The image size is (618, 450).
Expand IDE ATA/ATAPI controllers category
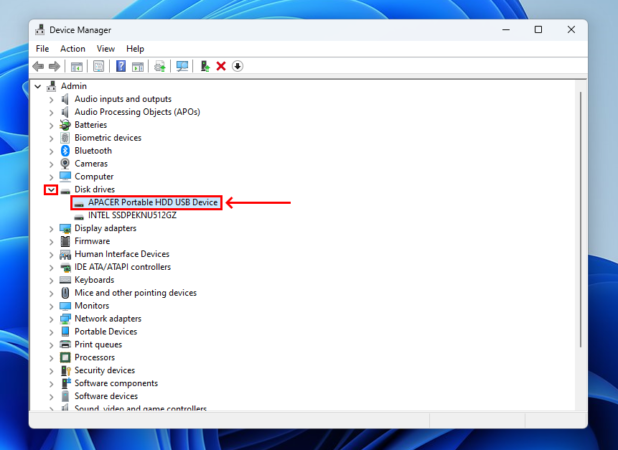coord(51,268)
